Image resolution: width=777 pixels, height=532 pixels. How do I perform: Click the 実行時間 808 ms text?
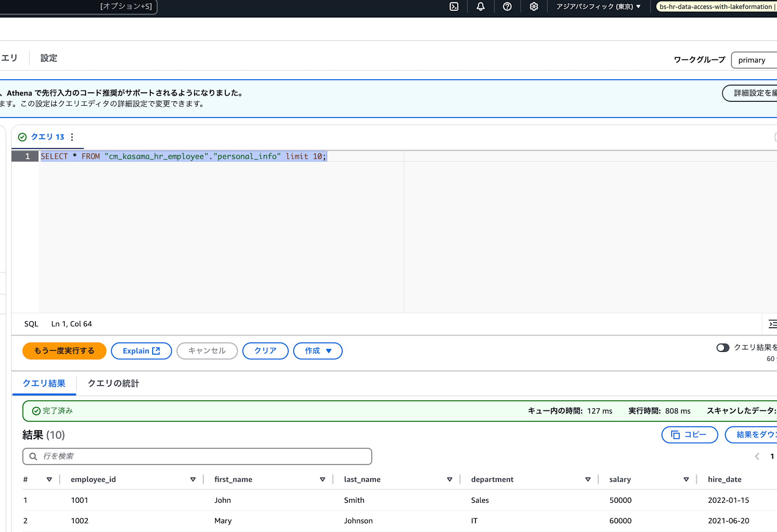point(659,411)
